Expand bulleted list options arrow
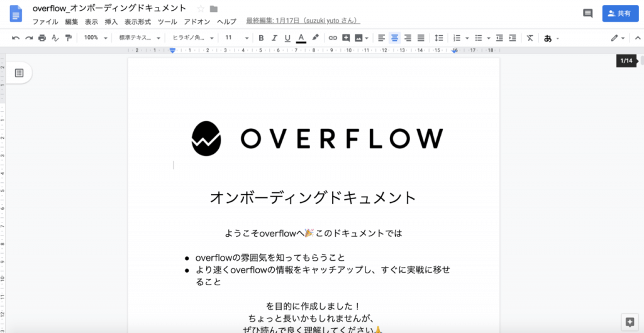This screenshot has height=333, width=644. pyautogui.click(x=489, y=38)
